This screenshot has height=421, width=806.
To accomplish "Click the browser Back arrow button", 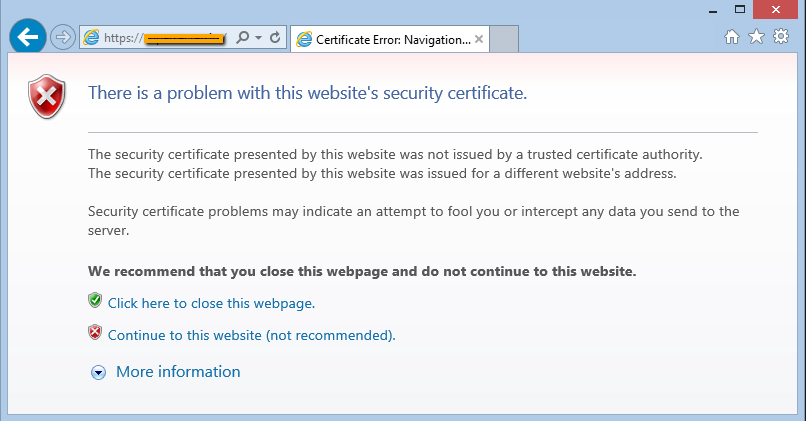I will point(27,38).
